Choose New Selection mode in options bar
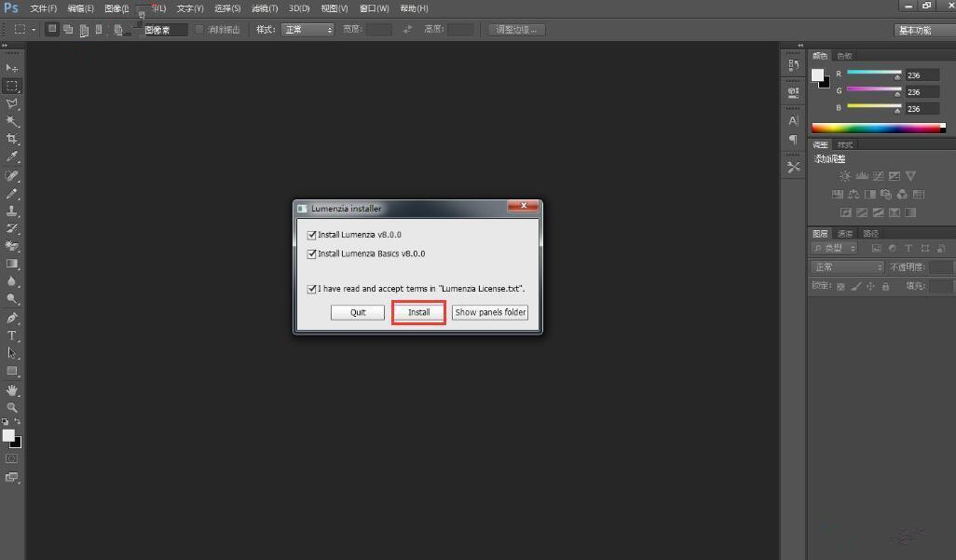 [x=52, y=29]
